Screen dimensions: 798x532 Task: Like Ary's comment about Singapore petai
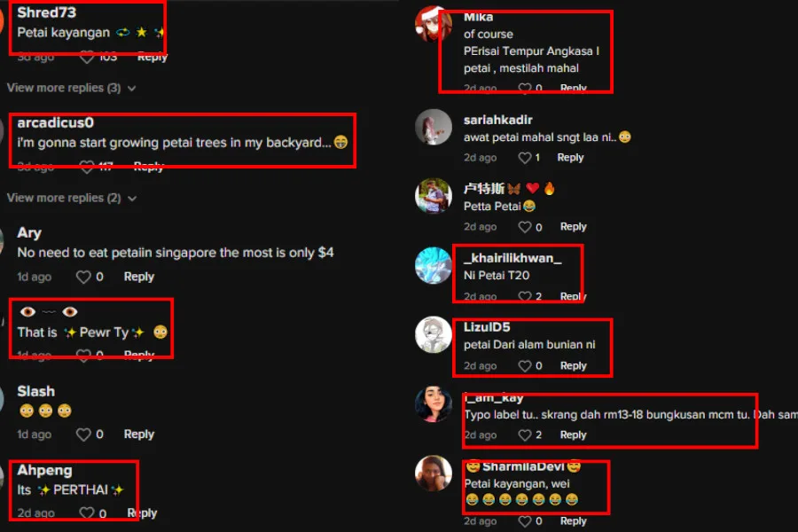pos(83,277)
